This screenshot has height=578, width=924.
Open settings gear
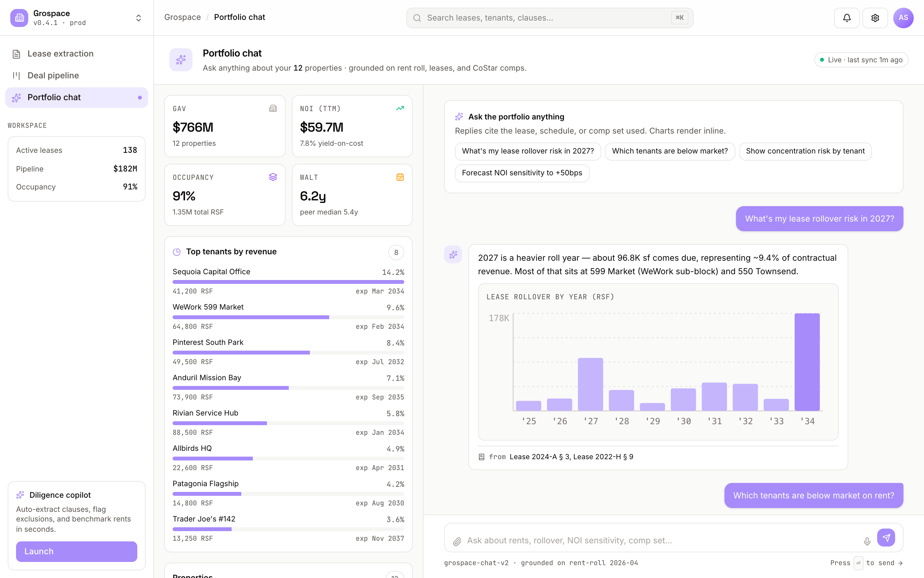(875, 18)
